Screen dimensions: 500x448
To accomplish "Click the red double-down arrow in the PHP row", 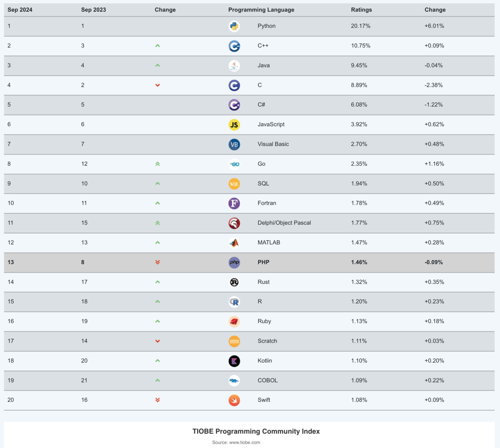I will coord(157,262).
